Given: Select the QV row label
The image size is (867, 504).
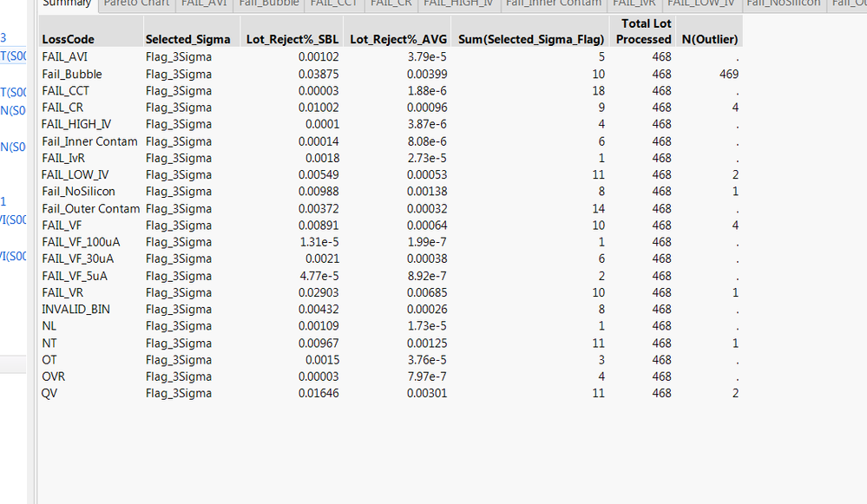Looking at the screenshot, I should tap(50, 393).
